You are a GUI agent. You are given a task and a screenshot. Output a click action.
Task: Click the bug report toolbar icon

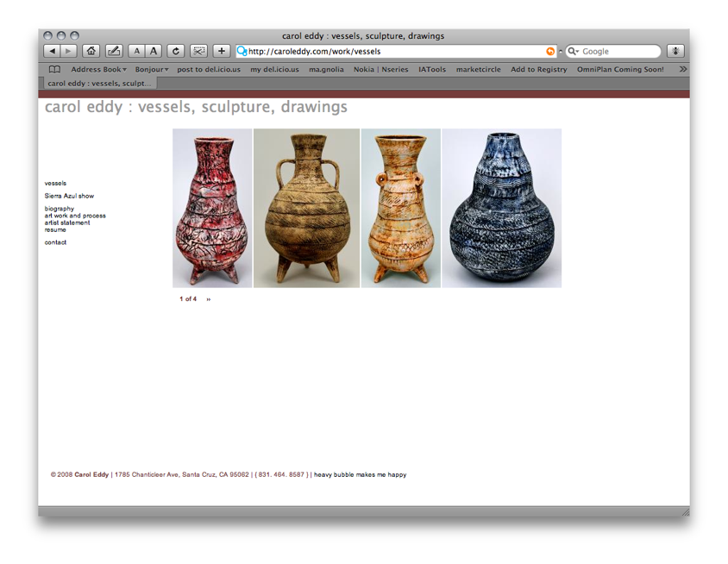(x=675, y=51)
